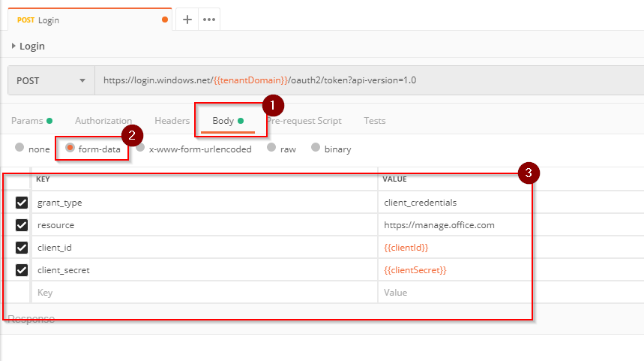644x361 pixels.
Task: Click the KEY column header
Action: pyautogui.click(x=43, y=179)
